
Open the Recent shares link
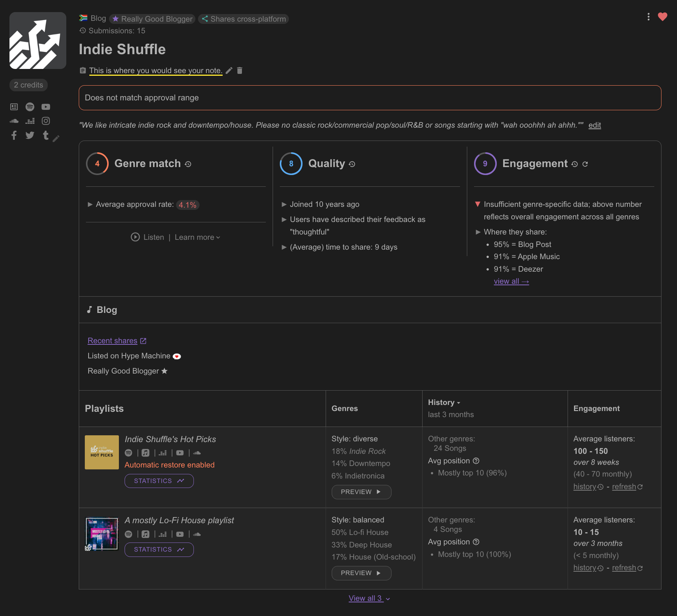point(112,341)
